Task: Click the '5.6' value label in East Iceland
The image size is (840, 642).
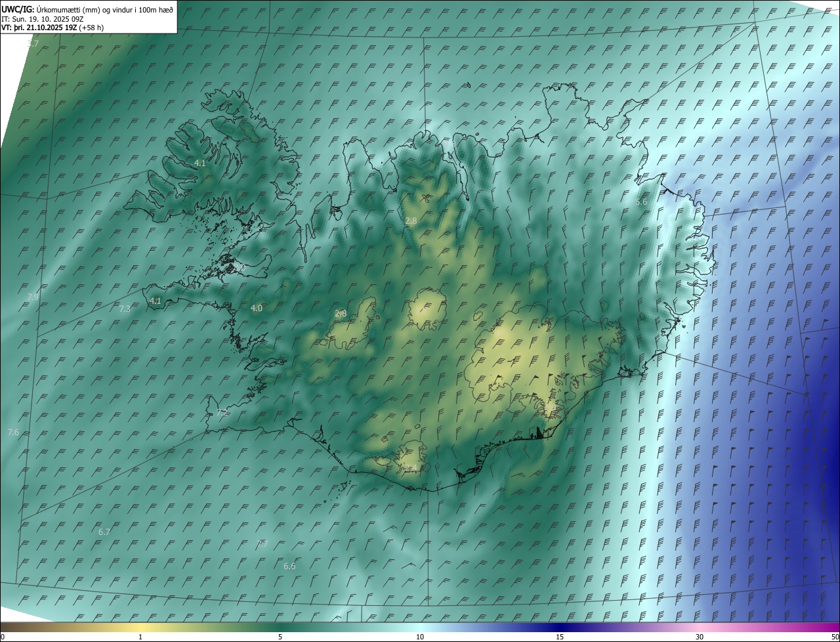Action: point(641,202)
